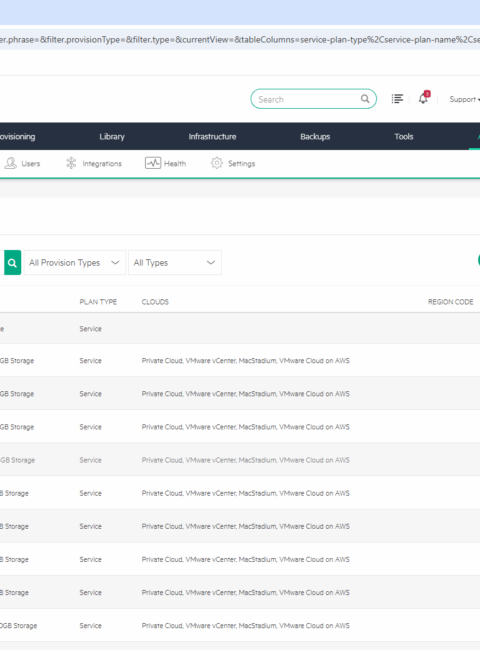The height and width of the screenshot is (650, 480).
Task: Focus the top Search input field
Action: pyautogui.click(x=308, y=99)
